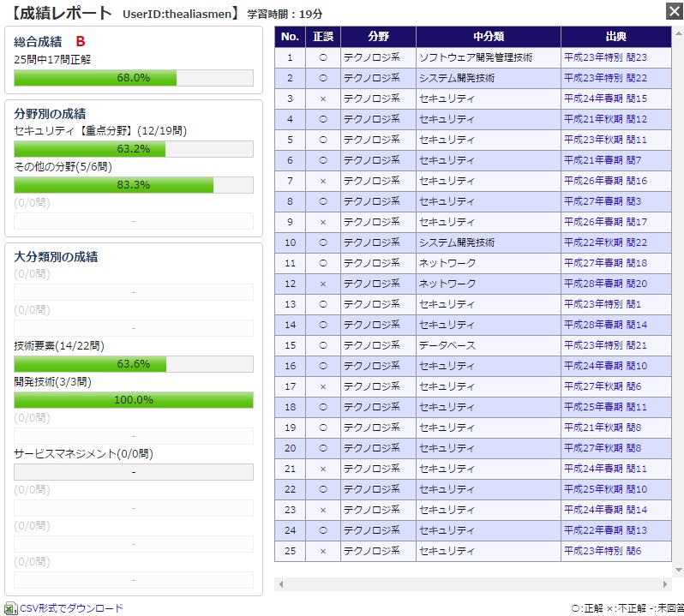This screenshot has width=684, height=616.
Task: Open source link 平成27年春期 問3
Action: 603,201
